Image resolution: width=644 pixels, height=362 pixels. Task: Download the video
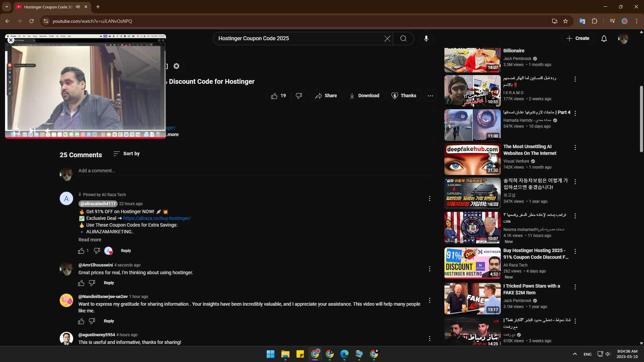364,96
